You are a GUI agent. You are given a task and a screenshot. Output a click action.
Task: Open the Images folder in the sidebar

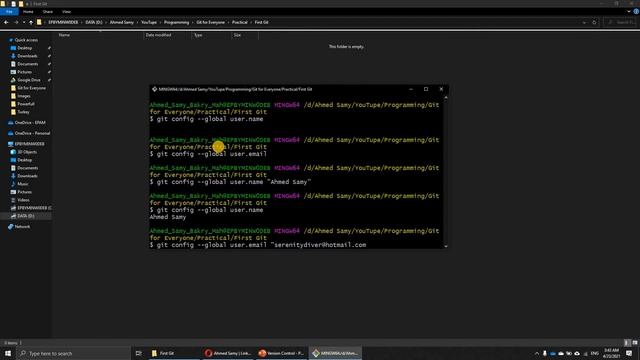24,96
